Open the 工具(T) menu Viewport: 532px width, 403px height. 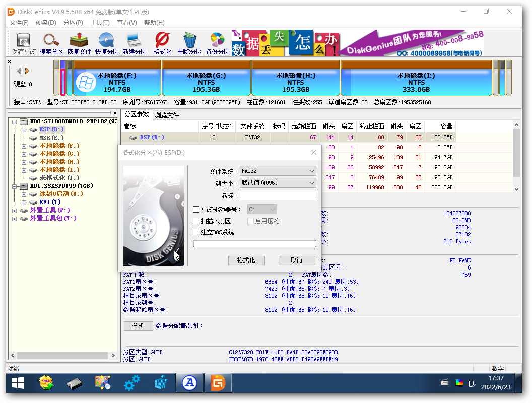[100, 22]
